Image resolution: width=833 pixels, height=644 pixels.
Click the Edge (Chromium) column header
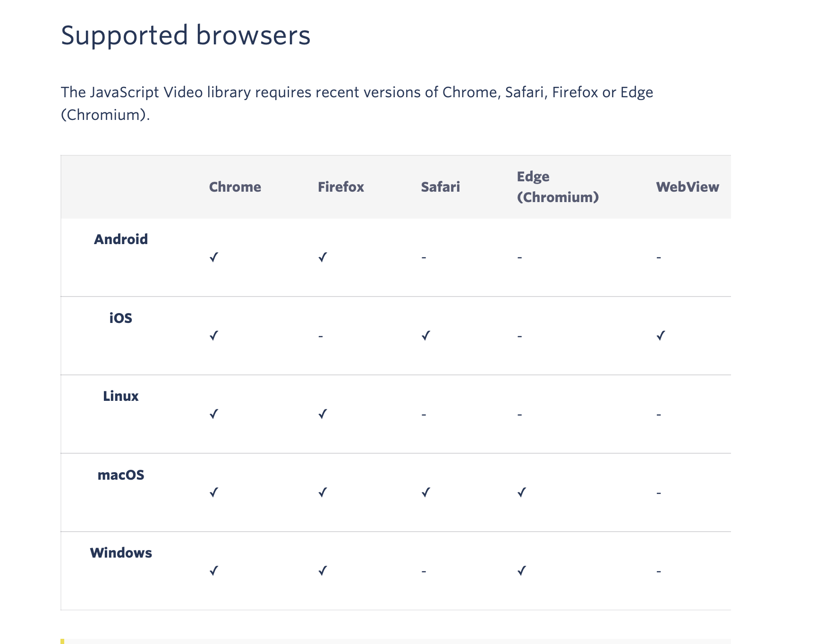pos(557,187)
